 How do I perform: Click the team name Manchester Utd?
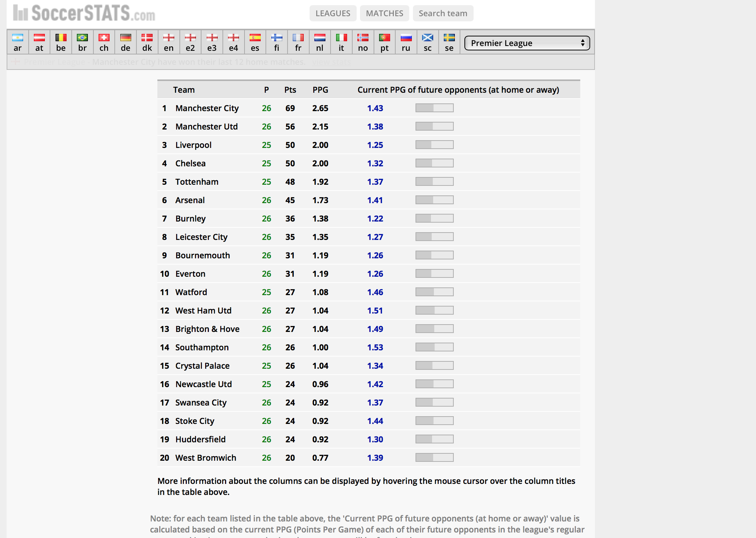[207, 127]
